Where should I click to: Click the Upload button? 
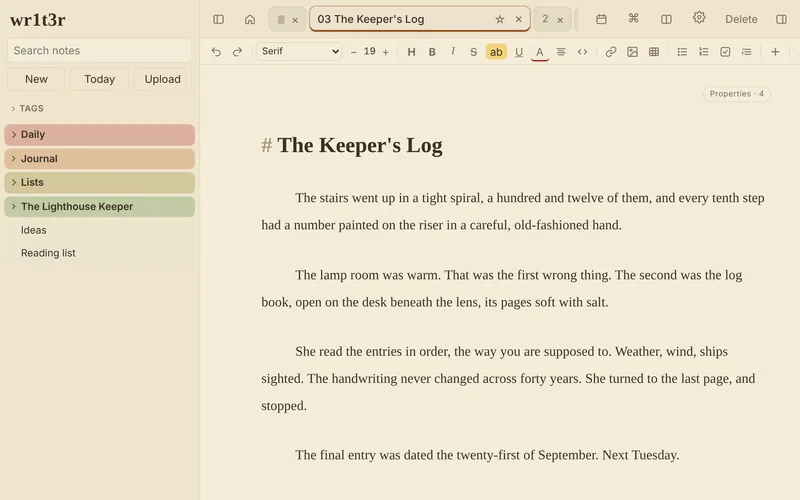pos(162,79)
